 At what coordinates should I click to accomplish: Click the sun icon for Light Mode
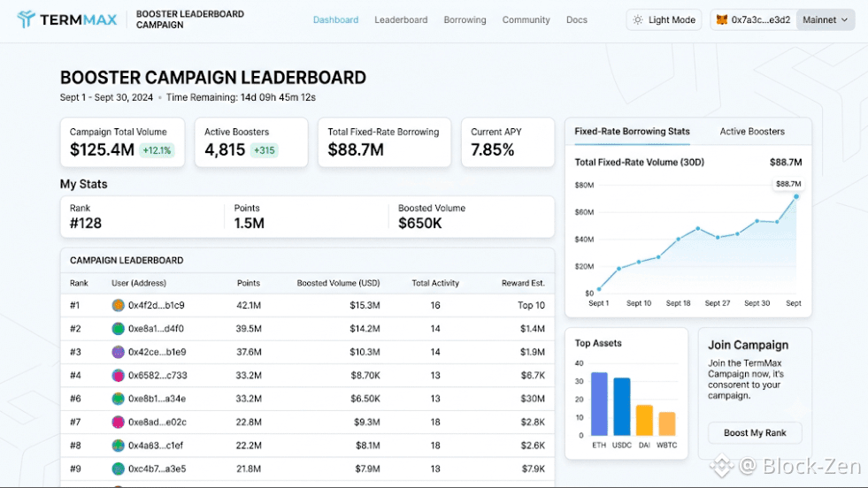pos(638,20)
